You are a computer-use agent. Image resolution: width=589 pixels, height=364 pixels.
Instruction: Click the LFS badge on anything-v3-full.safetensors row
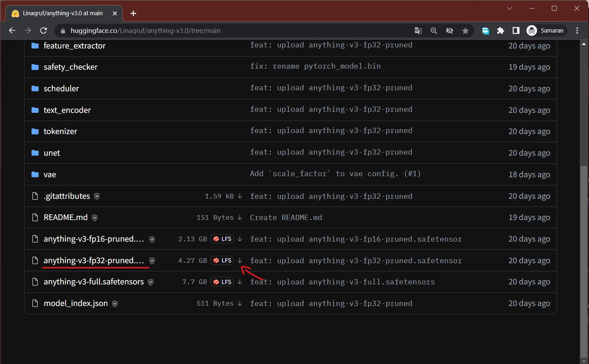pos(222,282)
